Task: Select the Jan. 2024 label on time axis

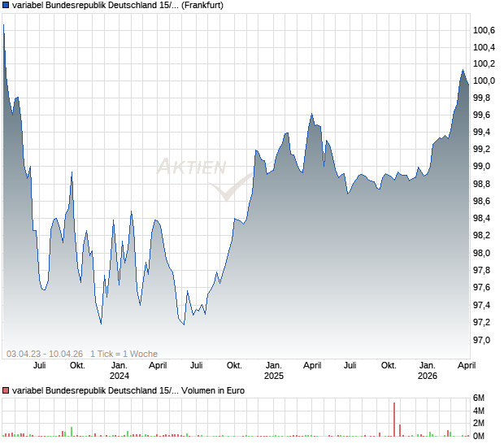Action: point(119,370)
